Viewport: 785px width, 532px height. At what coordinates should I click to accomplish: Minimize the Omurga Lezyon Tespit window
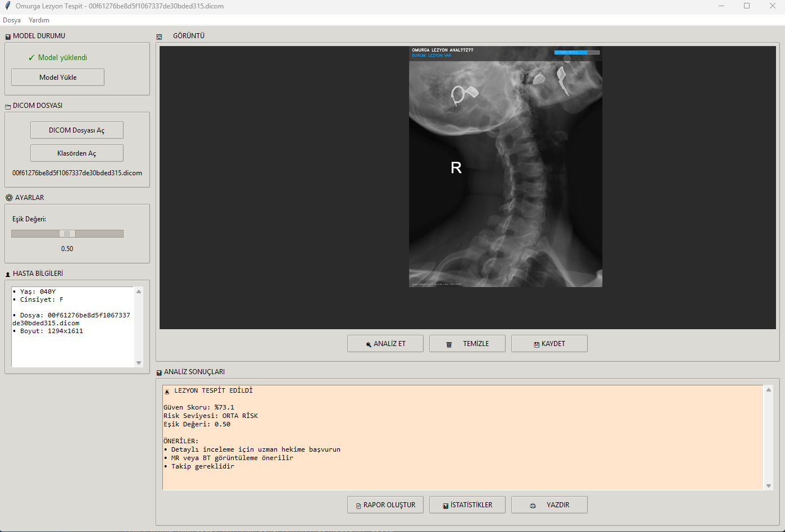(722, 6)
